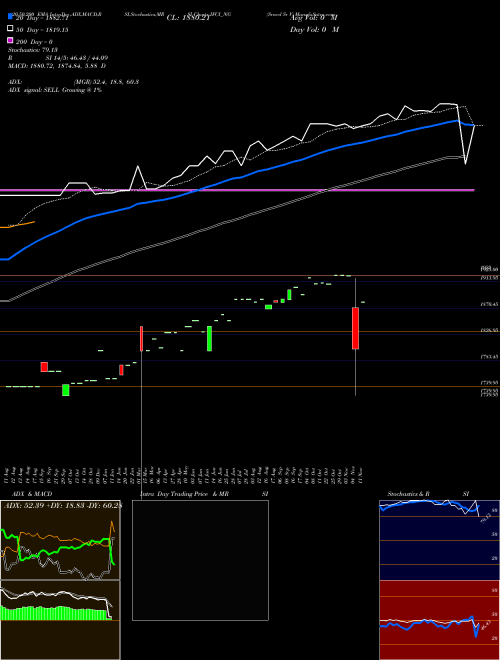Viewport: 500px width, 660px height.
Task: Click the 1878.45 price axis label
Action: (489, 303)
